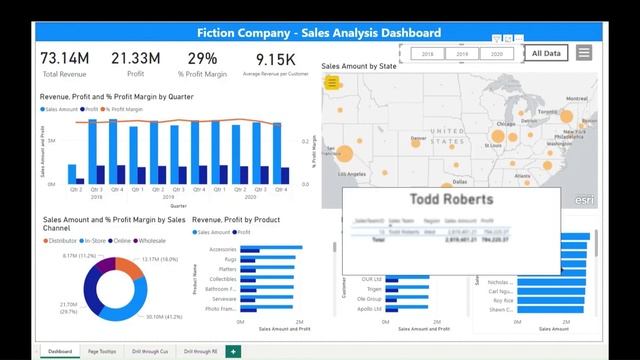The image size is (640, 360).
Task: Click the OUR Ltd customer bar
Action: (x=407, y=277)
